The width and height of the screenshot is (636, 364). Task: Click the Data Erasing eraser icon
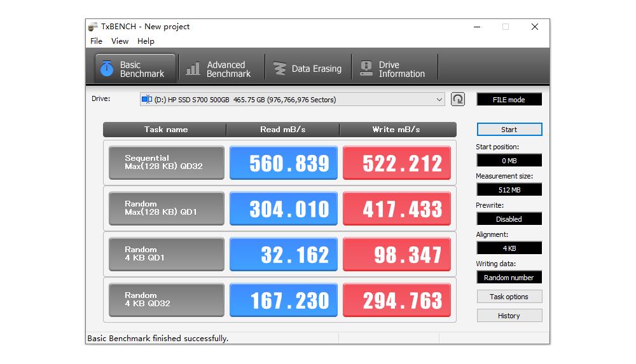280,69
